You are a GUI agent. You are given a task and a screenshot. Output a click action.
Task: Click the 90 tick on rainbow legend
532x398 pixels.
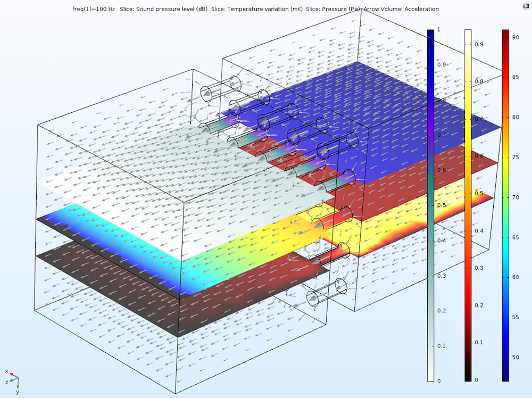pos(516,37)
